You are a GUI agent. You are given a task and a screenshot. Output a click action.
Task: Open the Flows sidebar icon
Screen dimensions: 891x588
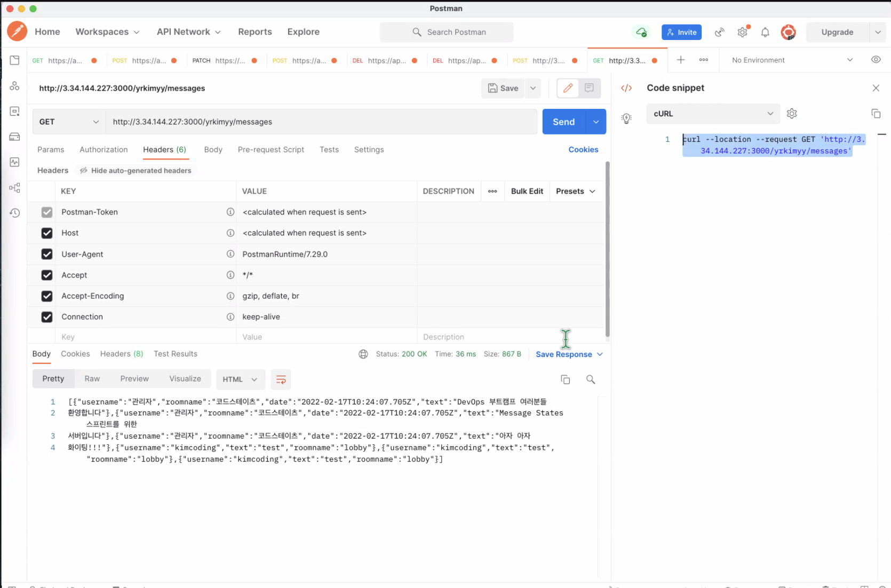pos(14,187)
